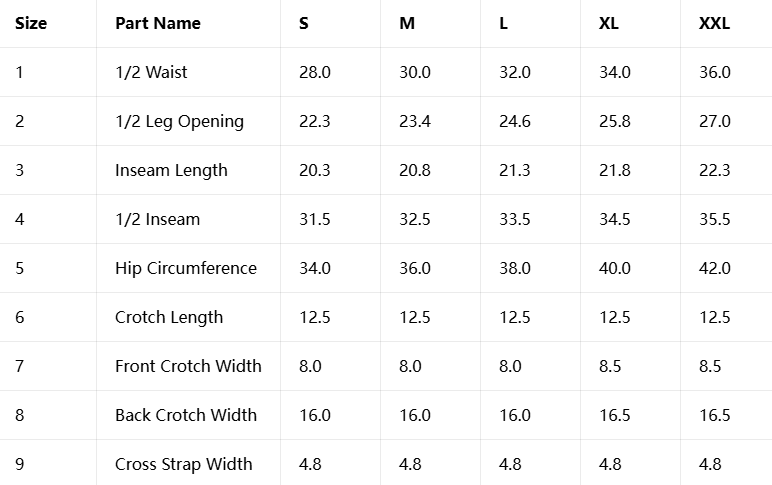The height and width of the screenshot is (485, 772).
Task: Click the M size column header
Action: [407, 23]
